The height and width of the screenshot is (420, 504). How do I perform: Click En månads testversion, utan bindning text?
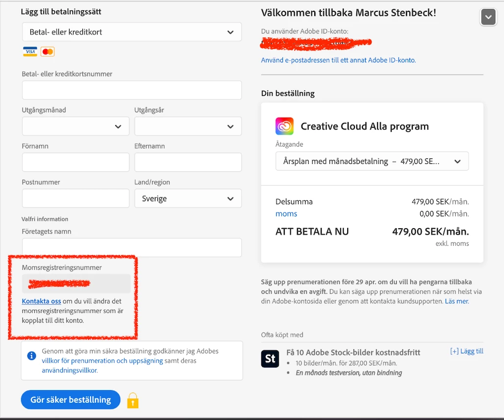click(349, 373)
